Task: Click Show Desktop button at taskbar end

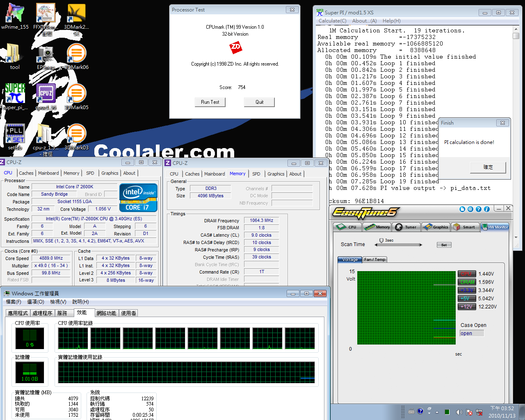Action: tap(522, 412)
